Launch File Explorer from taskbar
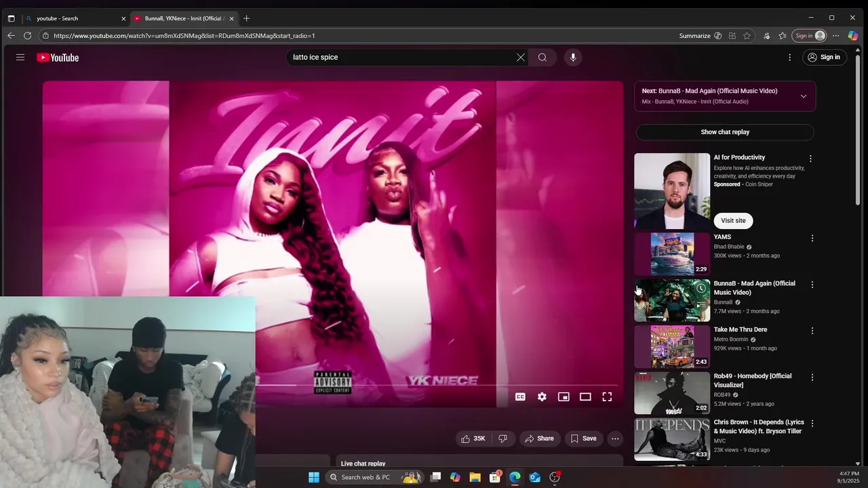Viewport: 868px width, 488px height. pyautogui.click(x=475, y=477)
